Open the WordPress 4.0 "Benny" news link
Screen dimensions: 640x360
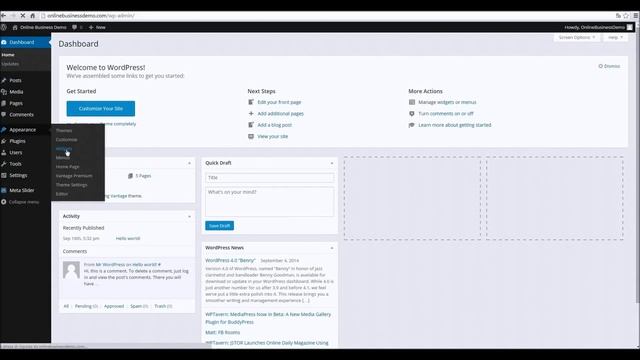tap(230, 260)
